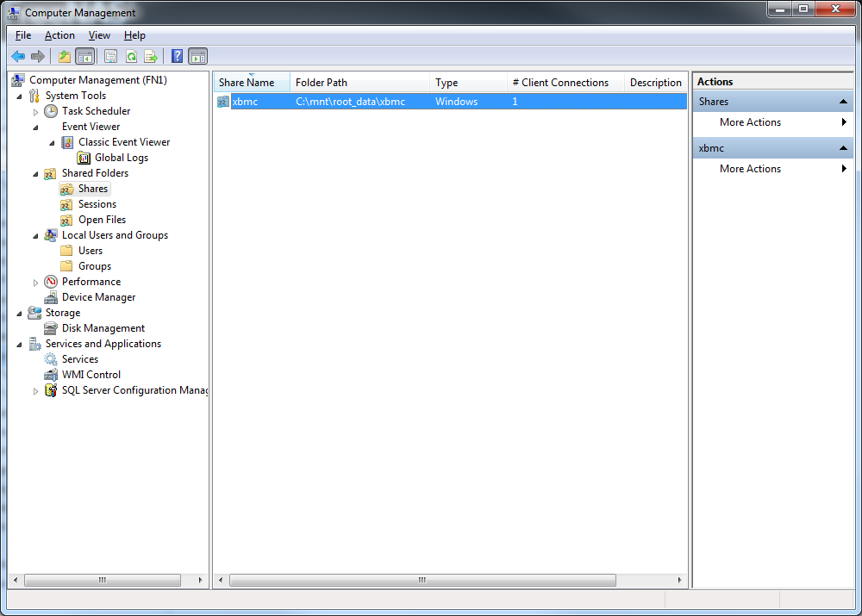862x616 pixels.
Task: Collapse the Classic Event Viewer node
Action: pyautogui.click(x=53, y=143)
